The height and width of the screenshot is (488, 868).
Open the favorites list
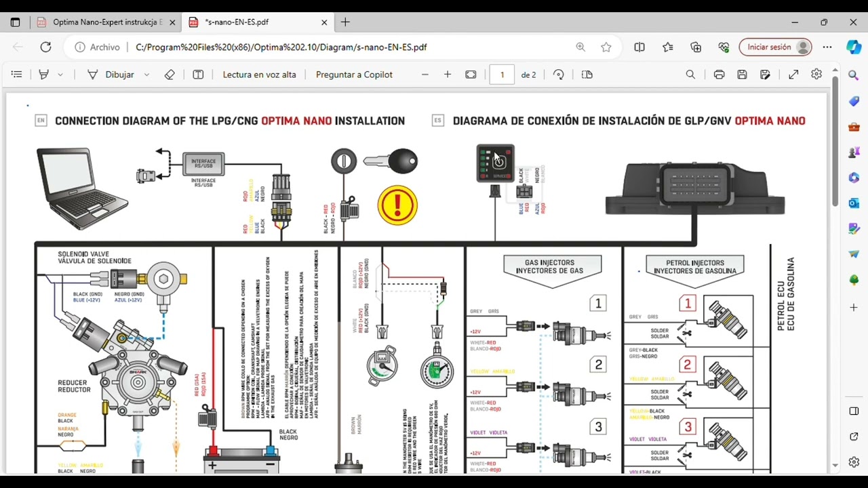[x=668, y=47]
